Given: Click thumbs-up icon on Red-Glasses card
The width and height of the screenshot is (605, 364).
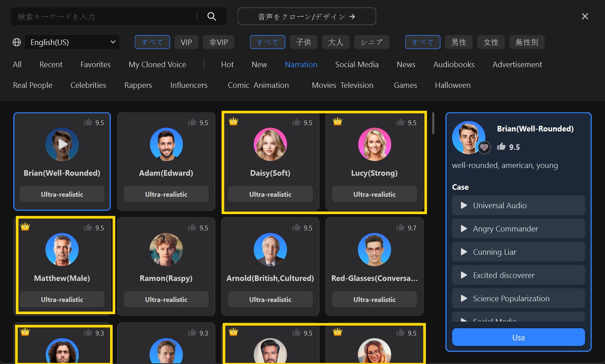Looking at the screenshot, I should click(x=400, y=227).
